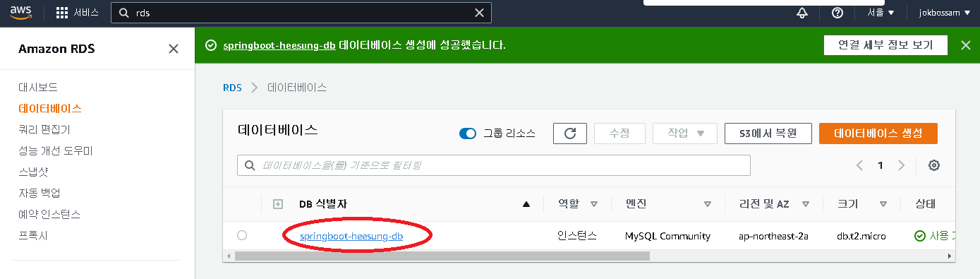The image size is (980, 279).
Task: Click page number 1
Action: [x=880, y=165]
